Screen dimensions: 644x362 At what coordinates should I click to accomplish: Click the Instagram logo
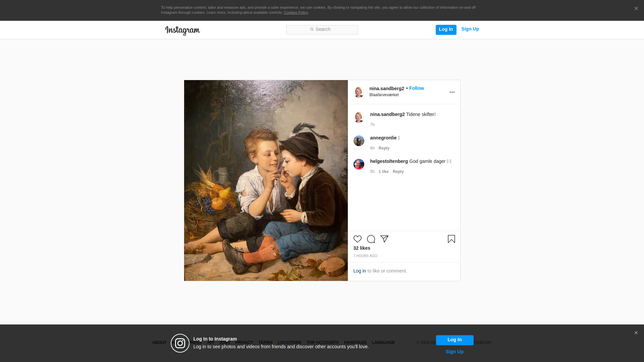click(x=182, y=31)
